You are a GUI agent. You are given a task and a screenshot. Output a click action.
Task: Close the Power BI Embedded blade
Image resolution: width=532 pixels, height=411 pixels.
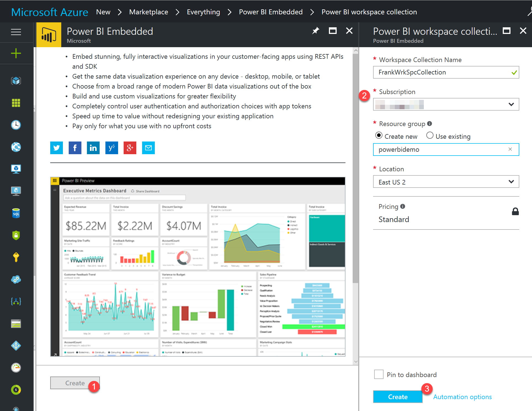349,31
